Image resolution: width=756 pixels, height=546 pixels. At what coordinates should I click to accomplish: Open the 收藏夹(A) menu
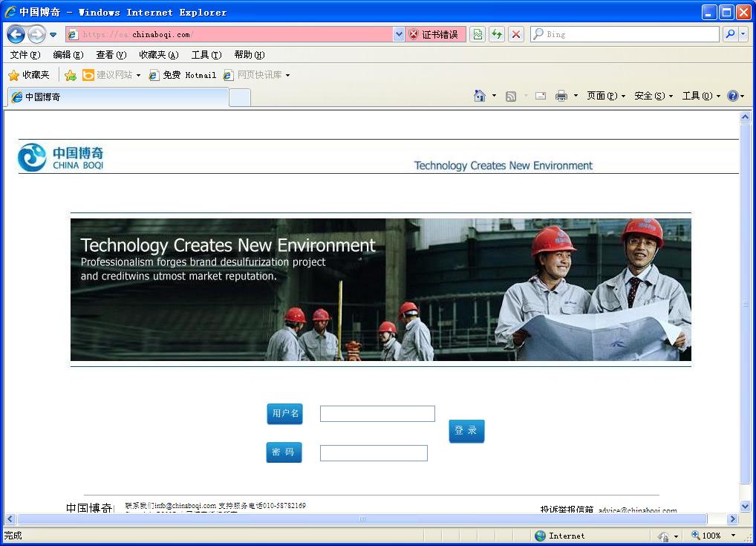click(159, 54)
